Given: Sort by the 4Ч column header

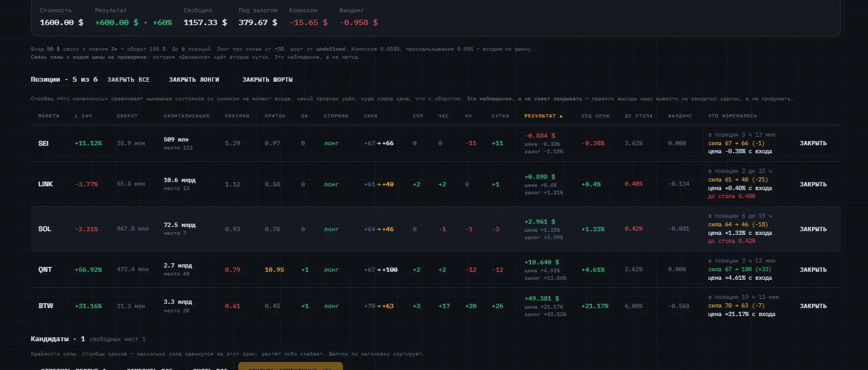Looking at the screenshot, I should (x=468, y=116).
